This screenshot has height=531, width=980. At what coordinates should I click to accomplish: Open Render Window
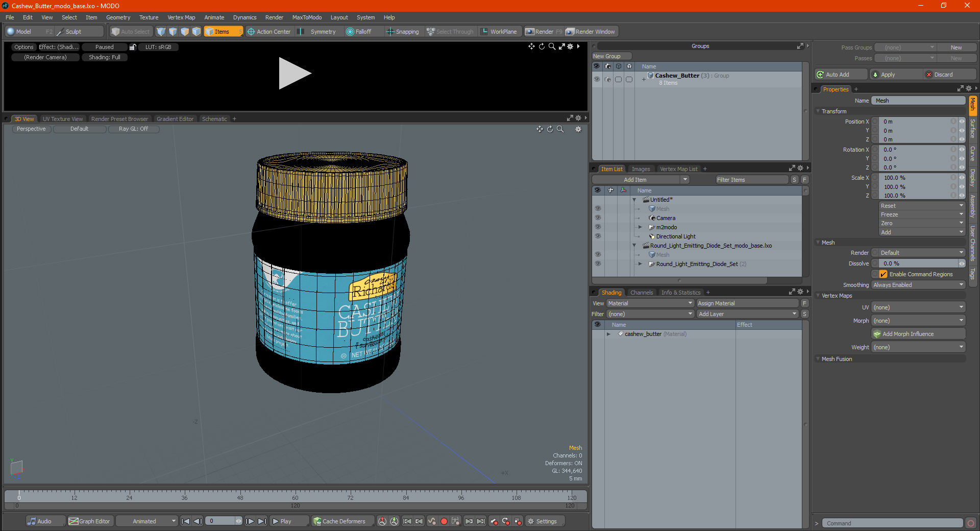click(x=591, y=32)
